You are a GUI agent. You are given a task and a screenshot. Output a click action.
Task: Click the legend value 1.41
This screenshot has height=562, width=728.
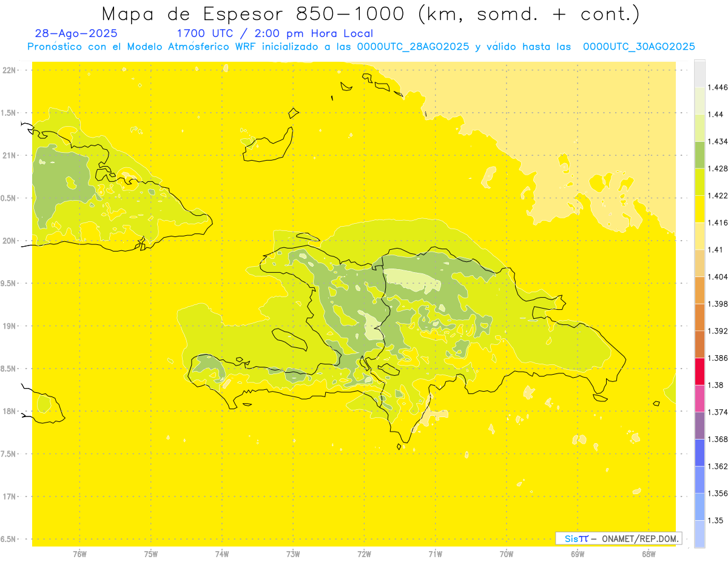pos(715,250)
